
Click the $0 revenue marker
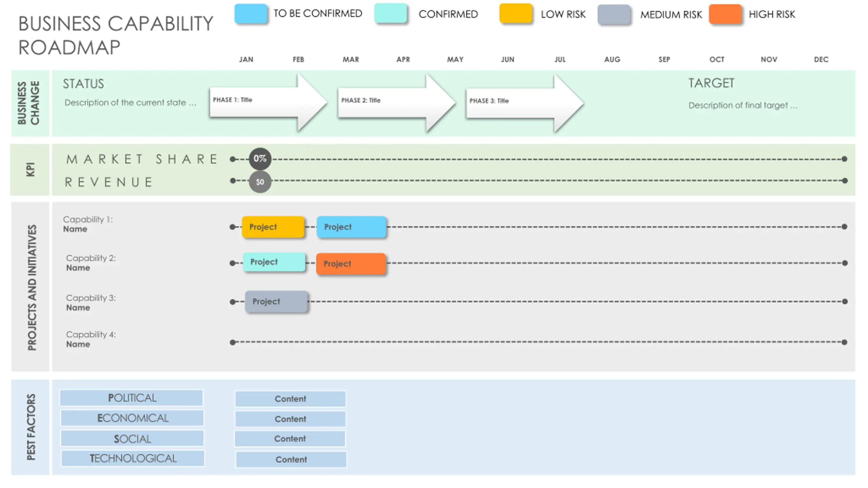[x=260, y=182]
